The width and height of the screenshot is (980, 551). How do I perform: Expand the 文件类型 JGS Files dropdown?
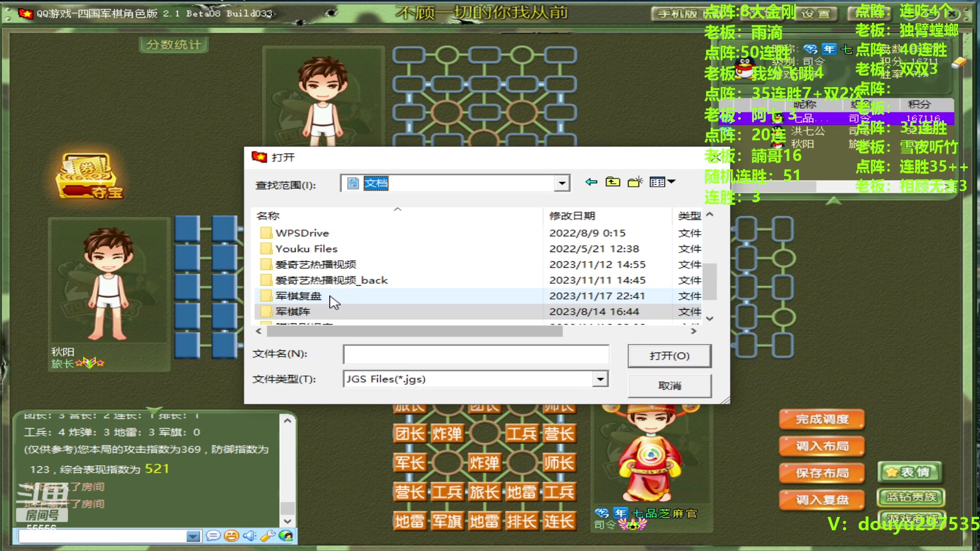point(600,379)
